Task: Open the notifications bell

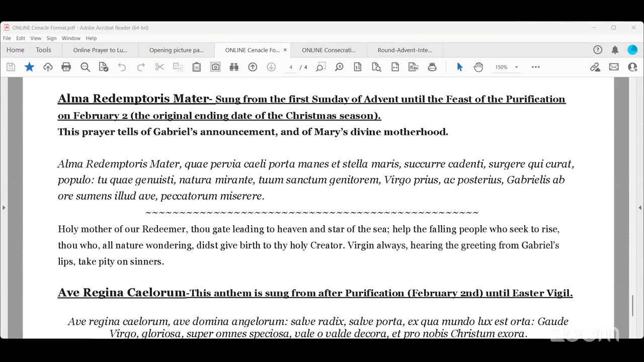Action: tap(615, 50)
